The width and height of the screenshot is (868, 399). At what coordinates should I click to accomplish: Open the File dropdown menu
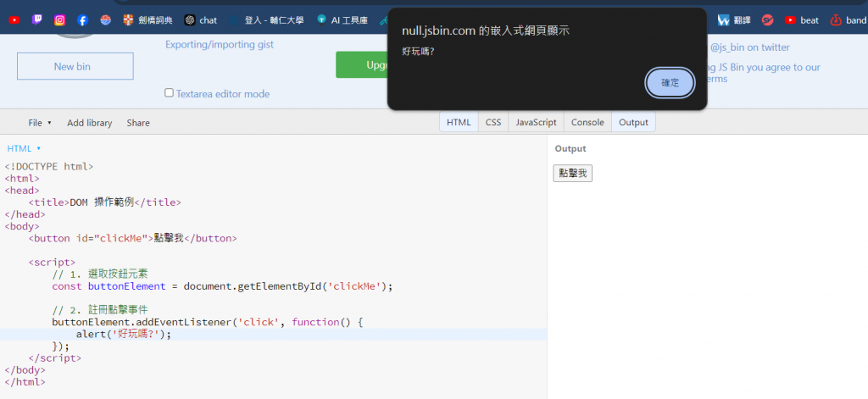[x=40, y=123]
